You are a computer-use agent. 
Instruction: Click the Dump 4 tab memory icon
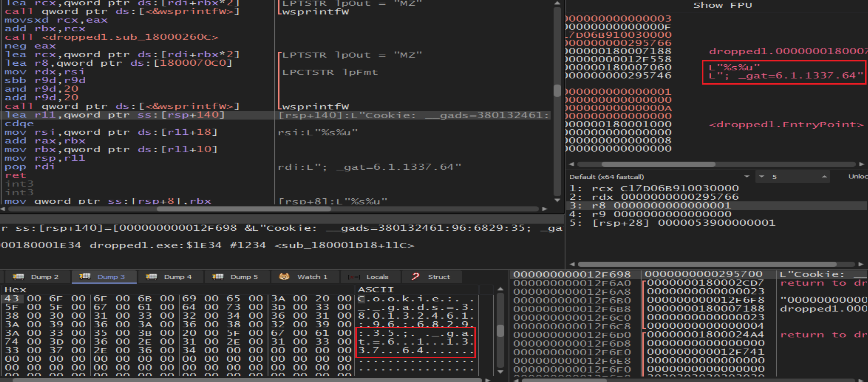[x=151, y=277]
